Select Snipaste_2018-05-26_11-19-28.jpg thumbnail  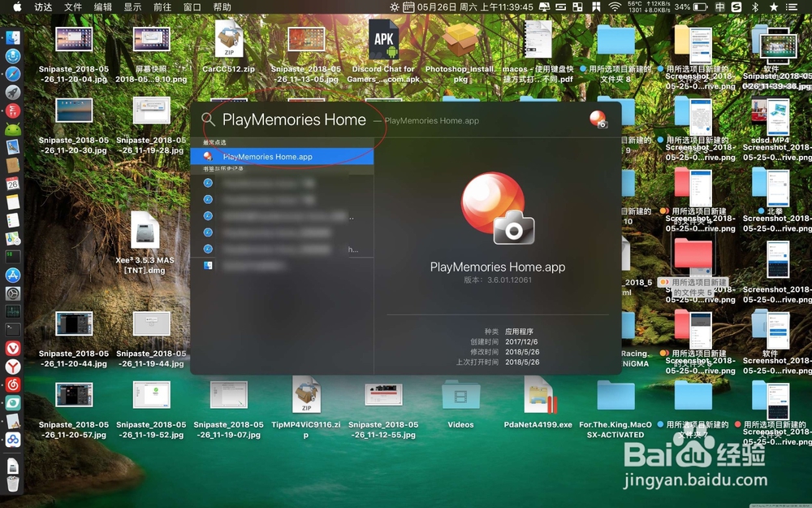[x=151, y=110]
